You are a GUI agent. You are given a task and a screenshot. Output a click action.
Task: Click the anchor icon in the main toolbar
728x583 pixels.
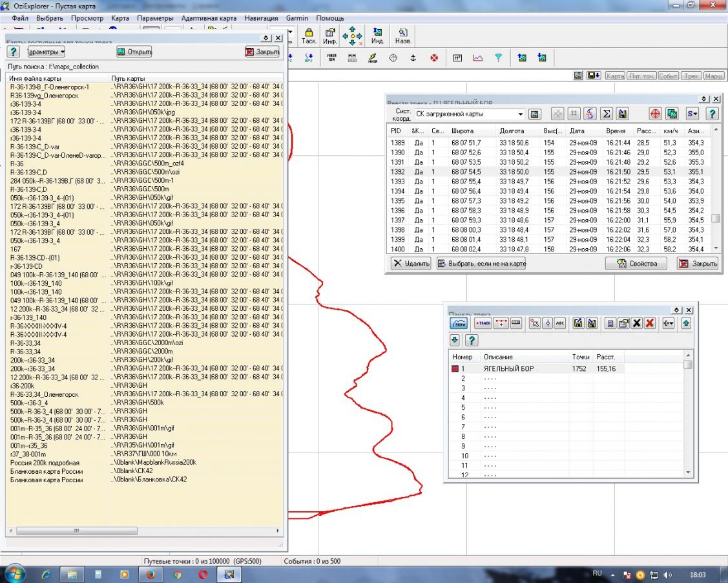[413, 58]
